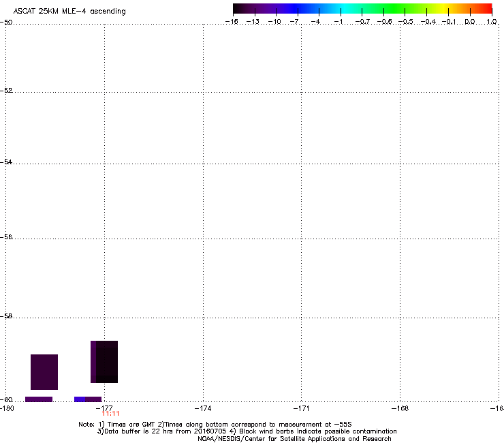
Task: Select the colorbar tick label -0.5
Action: click(405, 22)
